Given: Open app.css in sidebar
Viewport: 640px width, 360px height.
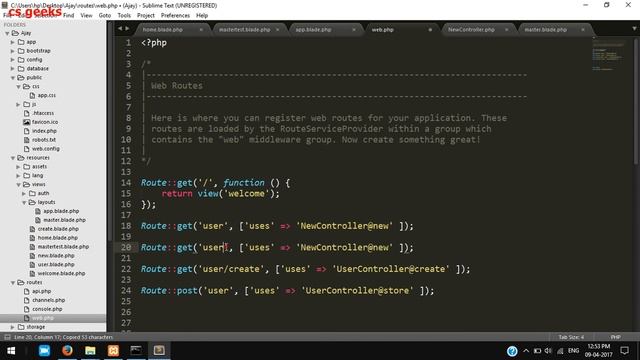Looking at the screenshot, I should [x=47, y=96].
